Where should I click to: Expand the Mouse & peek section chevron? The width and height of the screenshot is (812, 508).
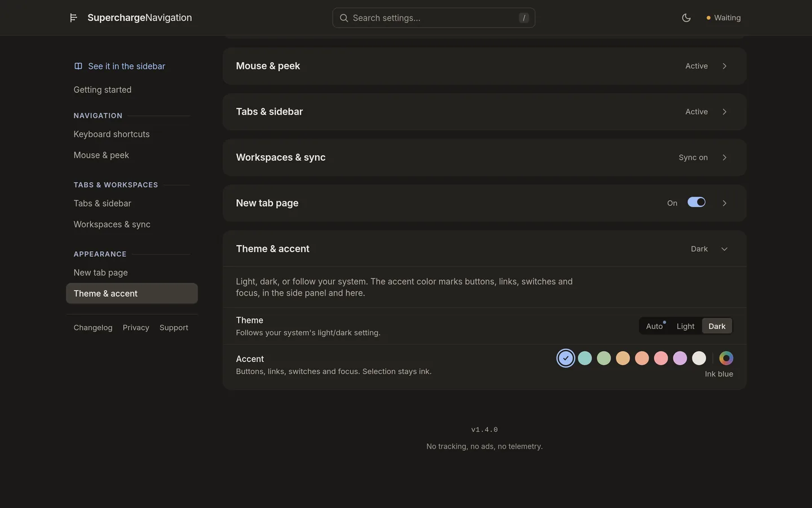(725, 66)
